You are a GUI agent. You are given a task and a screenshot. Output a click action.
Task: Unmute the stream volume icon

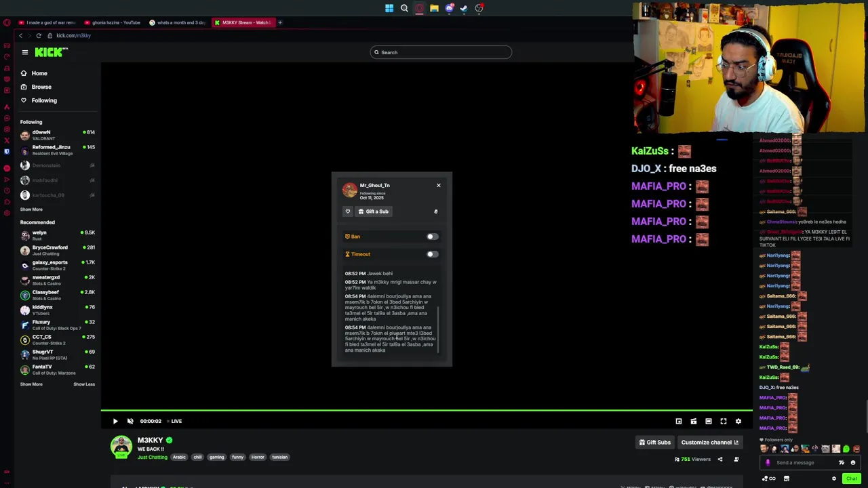coord(130,421)
